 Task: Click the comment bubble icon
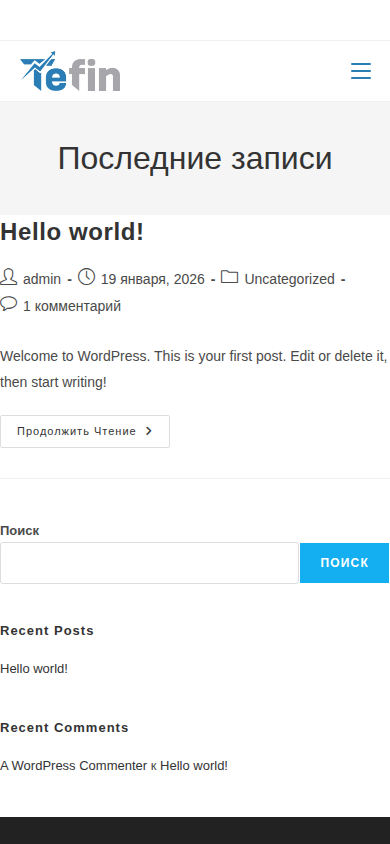[9, 305]
